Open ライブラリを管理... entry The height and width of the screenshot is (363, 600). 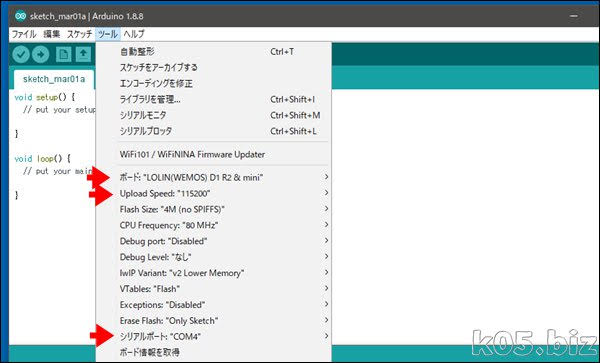coord(214,99)
